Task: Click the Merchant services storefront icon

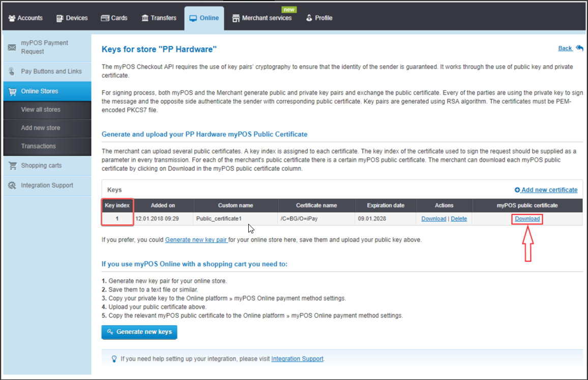Action: click(236, 18)
